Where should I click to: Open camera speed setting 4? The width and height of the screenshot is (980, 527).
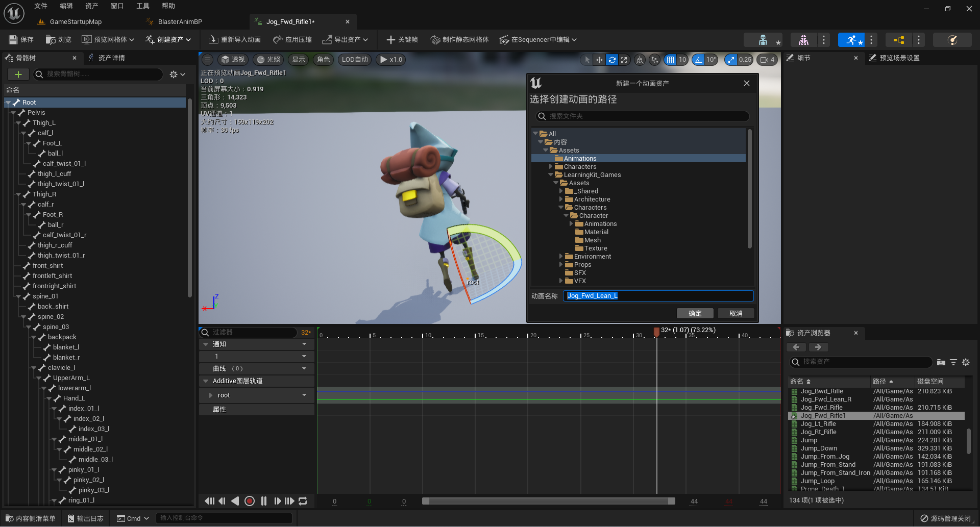[768, 60]
